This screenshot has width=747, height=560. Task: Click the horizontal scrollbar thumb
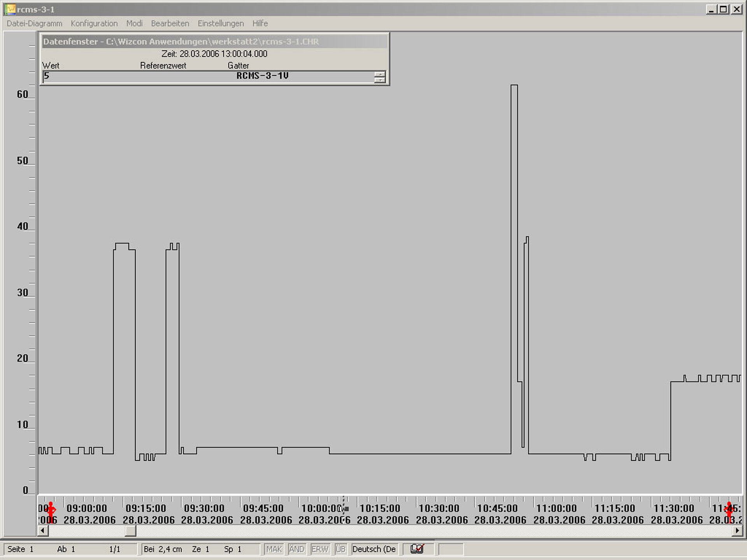(130, 530)
